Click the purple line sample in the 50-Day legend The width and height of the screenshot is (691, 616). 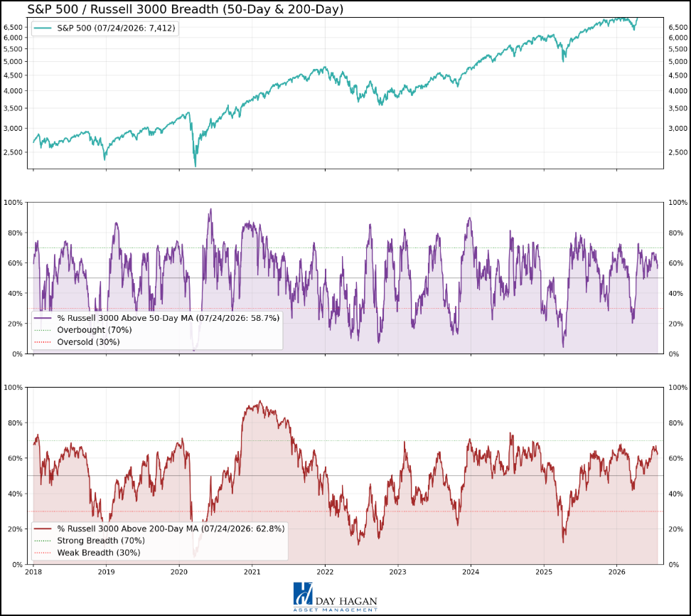[x=43, y=318]
